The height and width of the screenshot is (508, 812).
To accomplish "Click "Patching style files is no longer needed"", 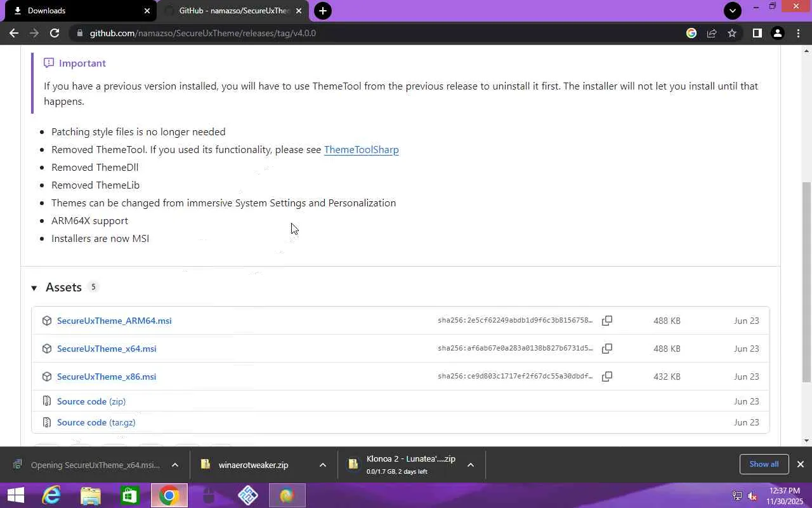I will 138,132.
